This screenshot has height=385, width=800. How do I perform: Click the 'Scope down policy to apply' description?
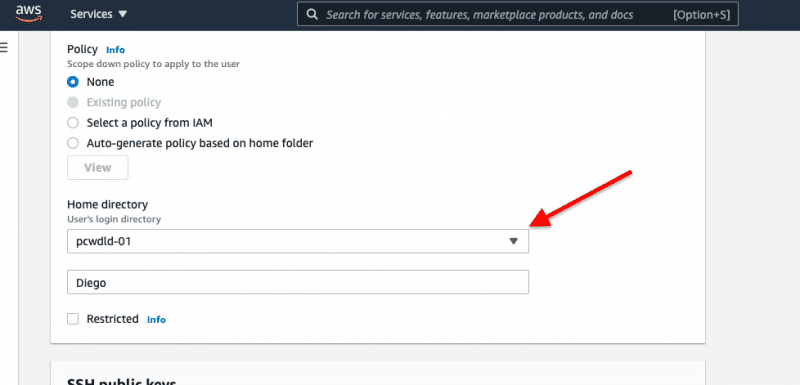154,64
